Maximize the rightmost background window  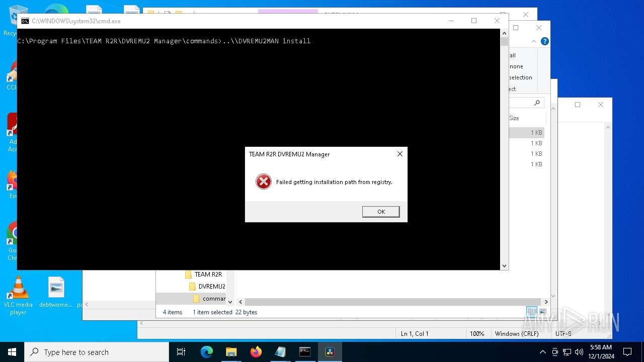coord(578,105)
